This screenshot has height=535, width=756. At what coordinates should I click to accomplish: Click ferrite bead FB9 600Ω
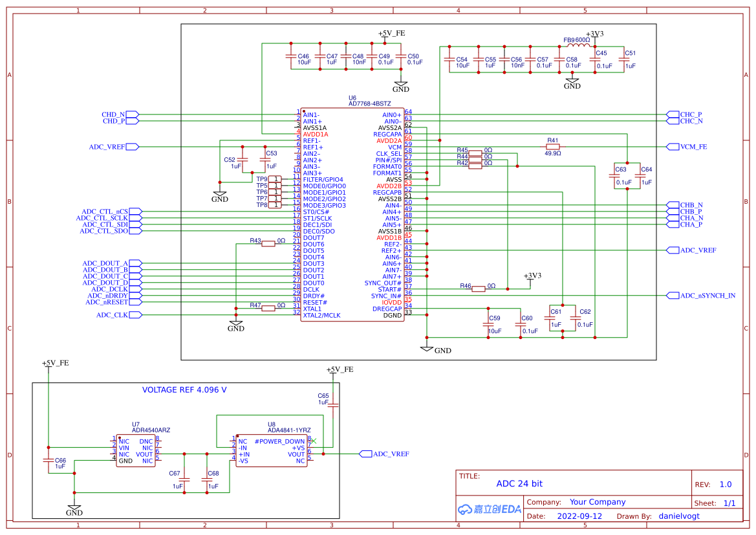(574, 47)
